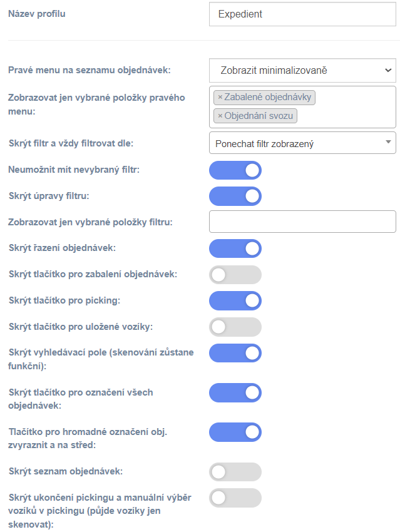Screen dimensions: 400x532
Task: Click the Ponechat filtr zobrazený arrow indicator
Action: [x=389, y=142]
